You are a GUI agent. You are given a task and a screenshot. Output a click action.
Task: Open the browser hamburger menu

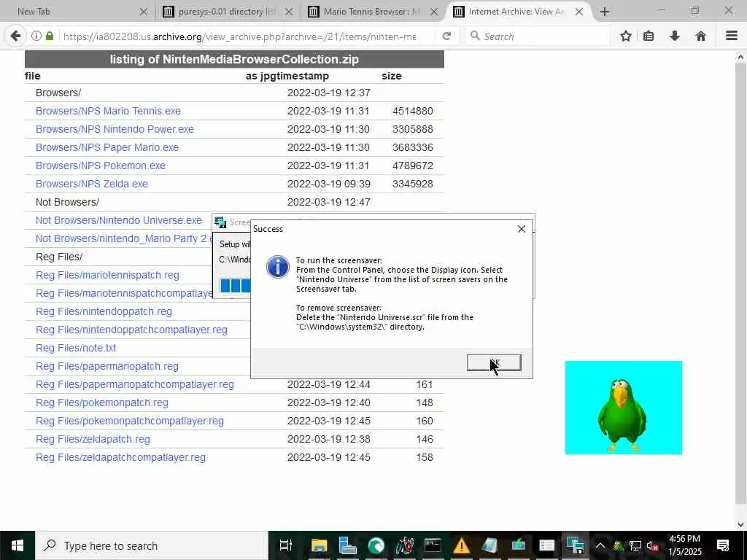coord(732,36)
